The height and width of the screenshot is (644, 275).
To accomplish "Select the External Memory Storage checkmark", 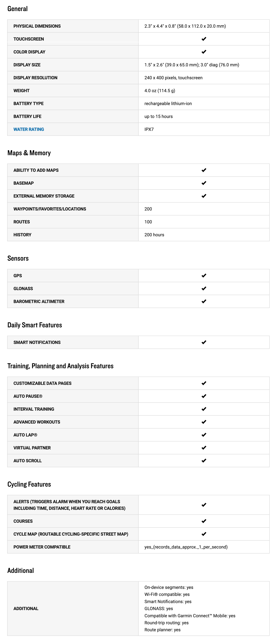I will pos(204,196).
